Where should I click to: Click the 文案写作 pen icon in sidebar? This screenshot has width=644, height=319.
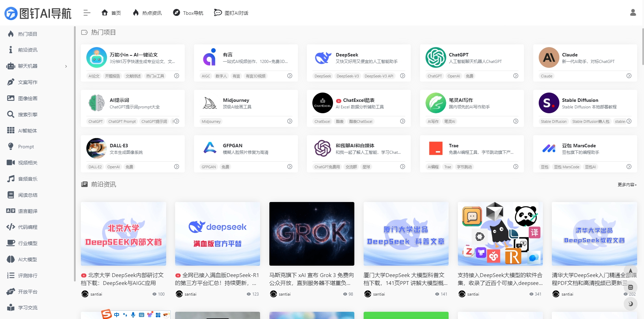pyautogui.click(x=11, y=82)
